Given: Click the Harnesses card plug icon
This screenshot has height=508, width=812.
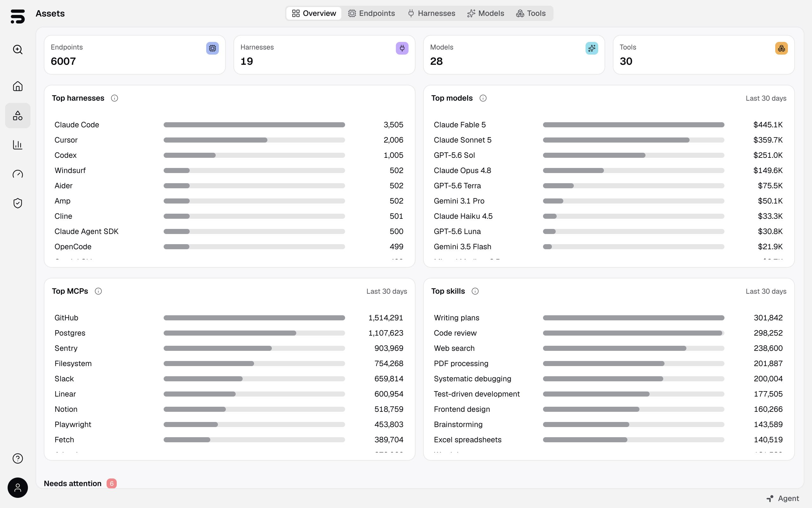Looking at the screenshot, I should pyautogui.click(x=402, y=48).
